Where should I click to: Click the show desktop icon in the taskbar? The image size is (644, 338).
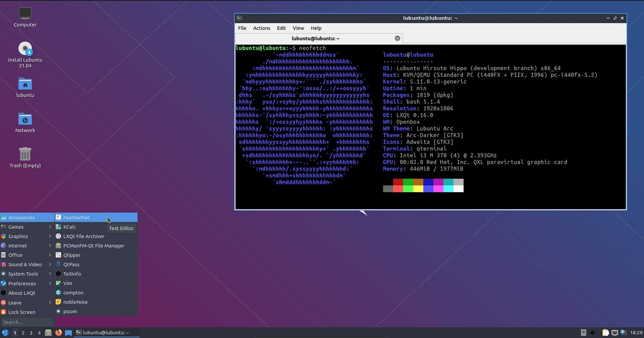point(69,332)
